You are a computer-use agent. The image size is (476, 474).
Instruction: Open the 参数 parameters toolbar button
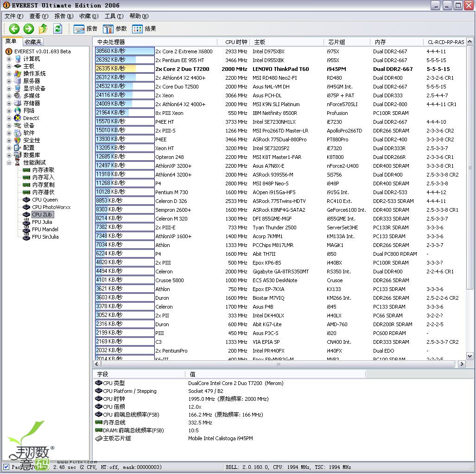pos(115,29)
